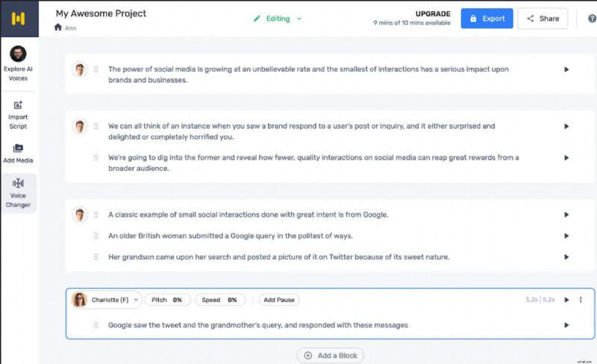Open Explore AI Voices panel
The image size is (597, 364).
pos(18,63)
